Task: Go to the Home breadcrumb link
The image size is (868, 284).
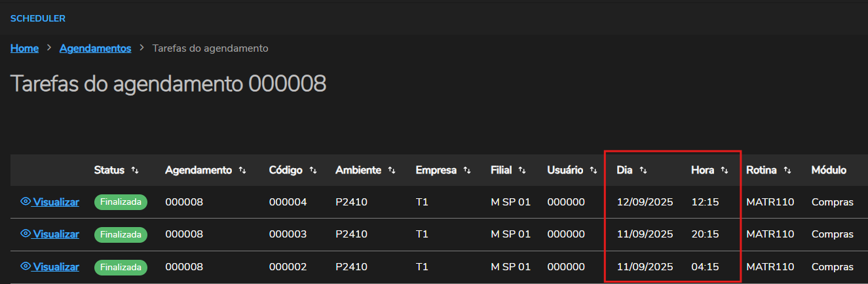Action: tap(24, 48)
